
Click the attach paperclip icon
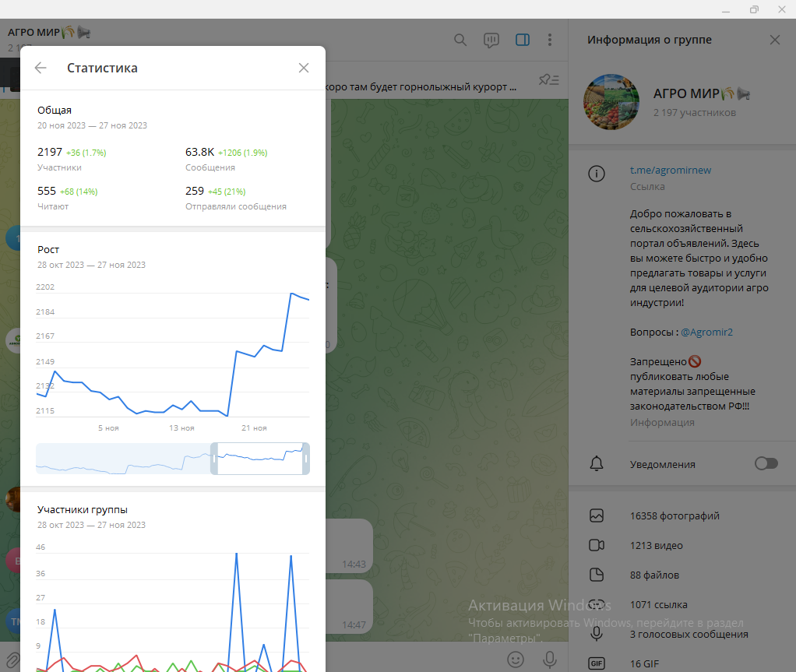(x=12, y=660)
